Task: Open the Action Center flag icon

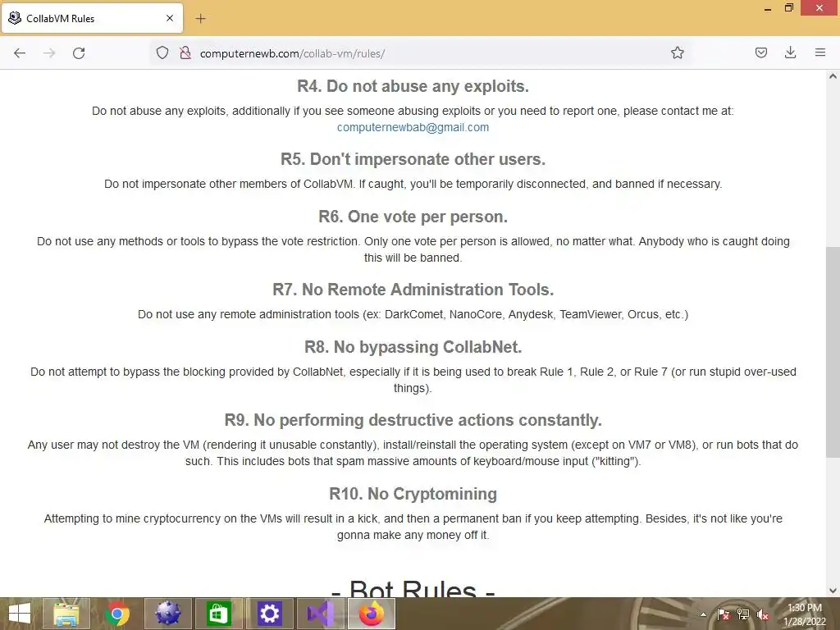Action: (x=724, y=614)
